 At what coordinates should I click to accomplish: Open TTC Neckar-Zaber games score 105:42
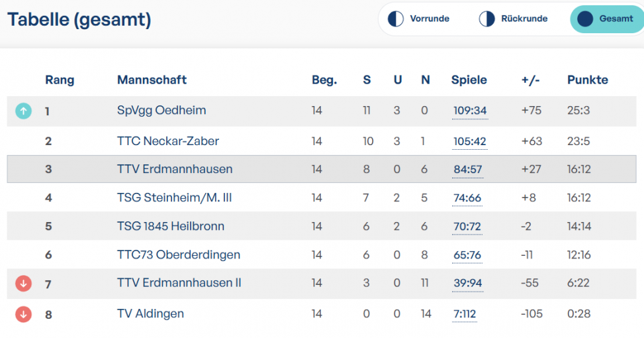coord(469,141)
